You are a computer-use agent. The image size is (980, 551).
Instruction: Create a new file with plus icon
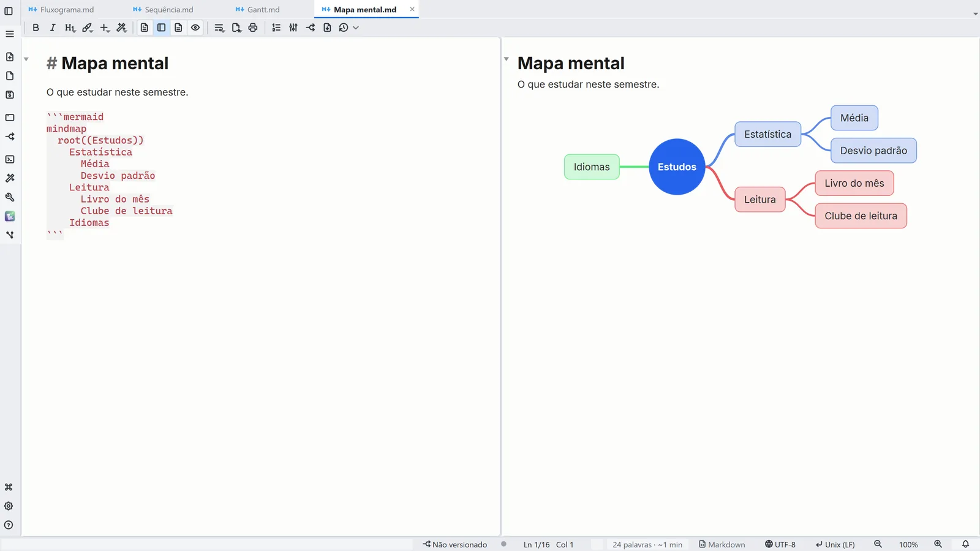pos(10,57)
